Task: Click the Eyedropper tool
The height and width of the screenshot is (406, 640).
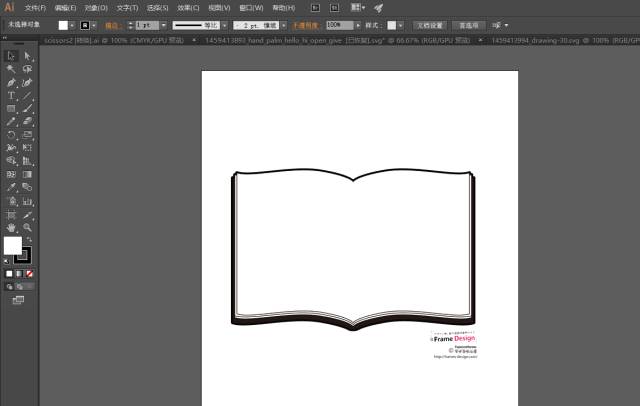Action: (x=11, y=187)
